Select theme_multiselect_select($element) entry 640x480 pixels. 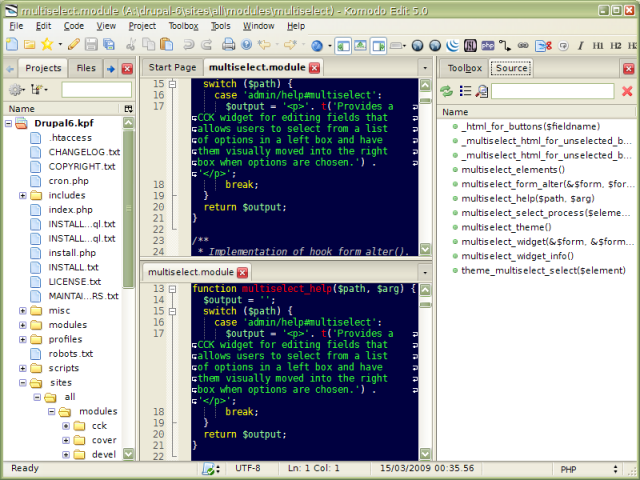coord(543,271)
